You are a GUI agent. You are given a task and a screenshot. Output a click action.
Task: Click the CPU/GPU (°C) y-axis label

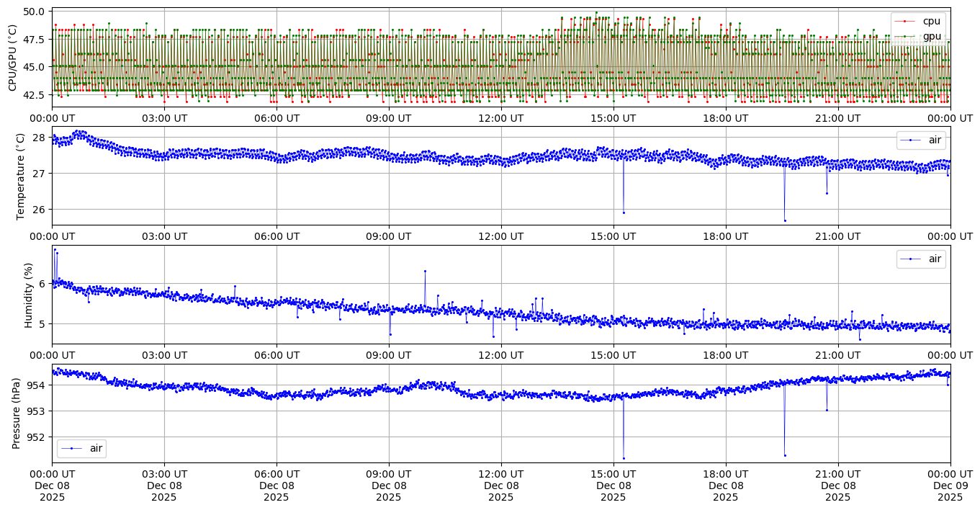point(12,58)
